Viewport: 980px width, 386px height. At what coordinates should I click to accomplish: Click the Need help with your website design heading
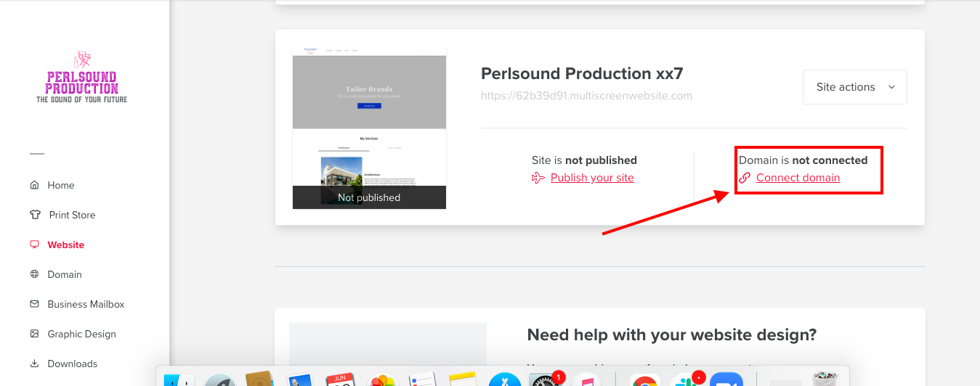click(672, 335)
